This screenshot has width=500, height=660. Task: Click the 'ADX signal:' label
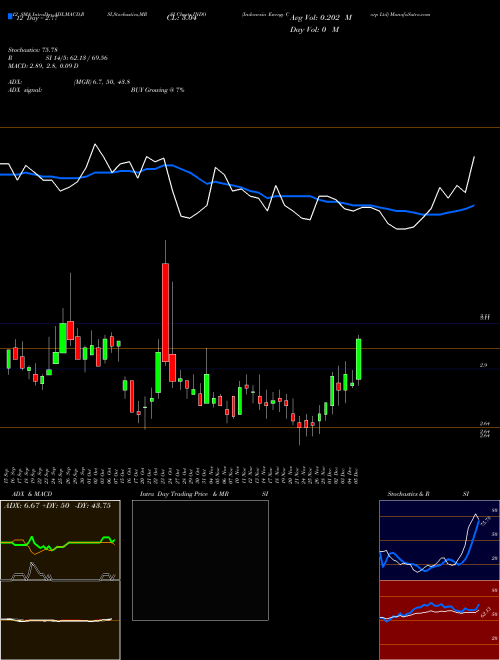tap(25, 90)
